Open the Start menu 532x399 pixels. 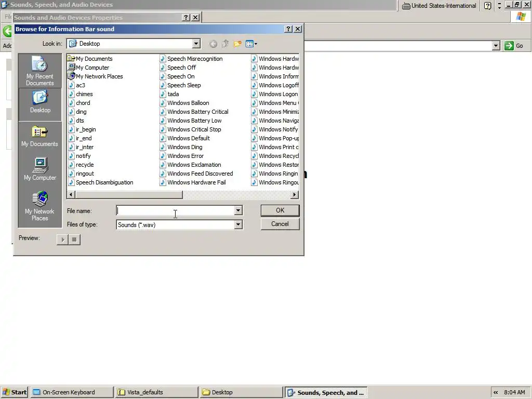(x=14, y=392)
